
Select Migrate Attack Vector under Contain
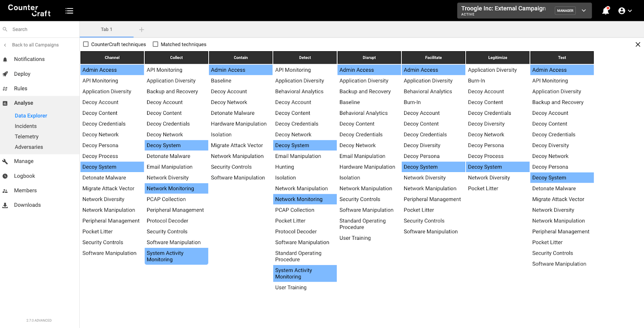pyautogui.click(x=241, y=145)
